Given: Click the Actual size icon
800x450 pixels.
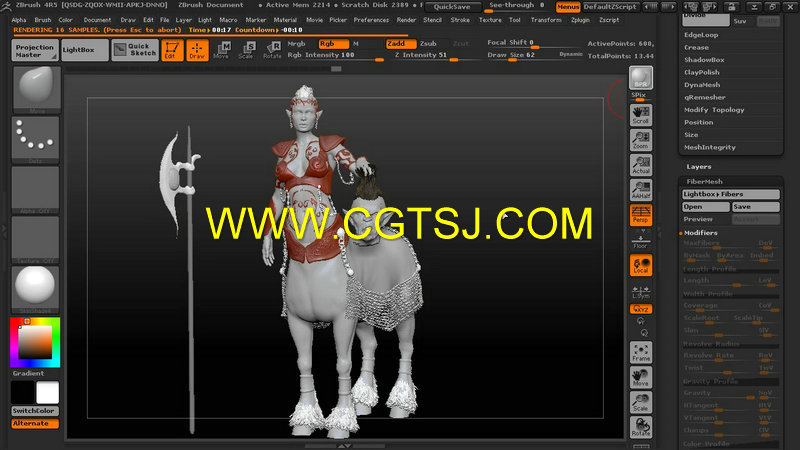Looking at the screenshot, I should coord(640,165).
